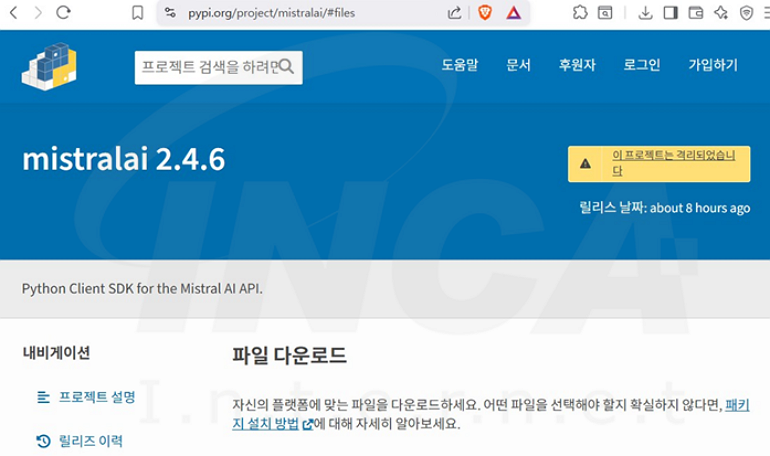Open the 로그인 link
This screenshot has width=770, height=456.
[x=642, y=65]
